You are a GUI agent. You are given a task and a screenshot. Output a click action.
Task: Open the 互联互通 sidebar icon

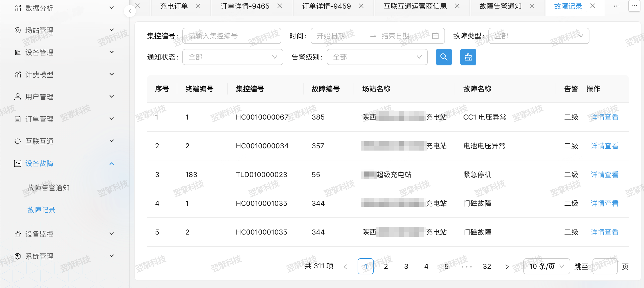[17, 141]
